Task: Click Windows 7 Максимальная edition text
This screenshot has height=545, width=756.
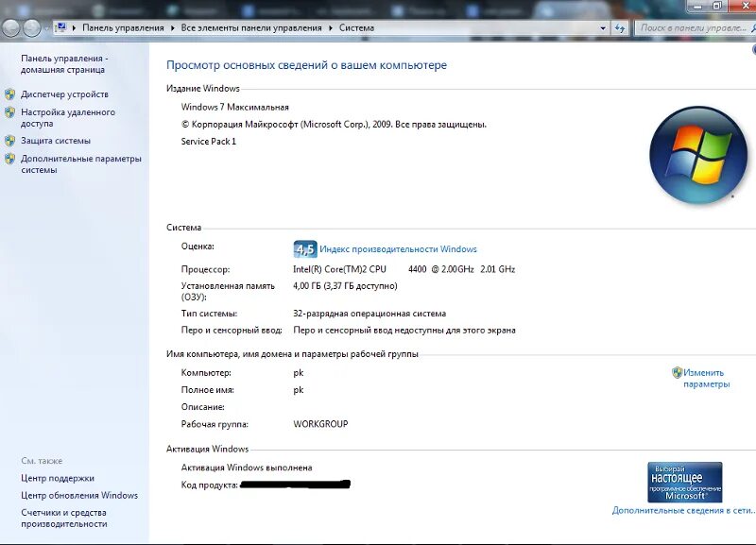Action: click(x=234, y=107)
